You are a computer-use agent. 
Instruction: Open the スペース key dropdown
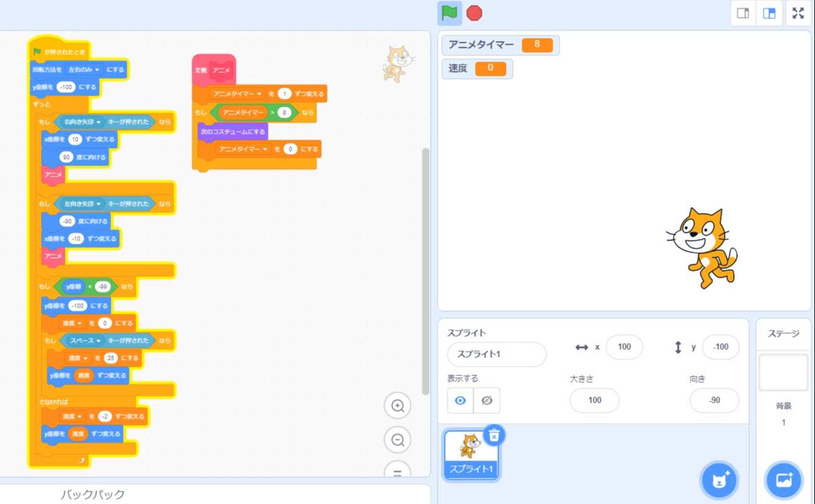point(85,341)
